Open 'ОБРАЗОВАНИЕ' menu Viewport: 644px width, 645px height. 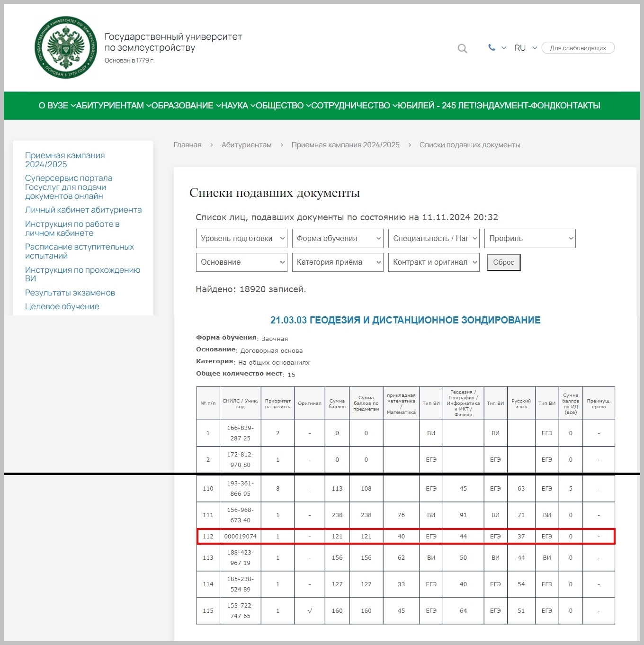click(186, 106)
